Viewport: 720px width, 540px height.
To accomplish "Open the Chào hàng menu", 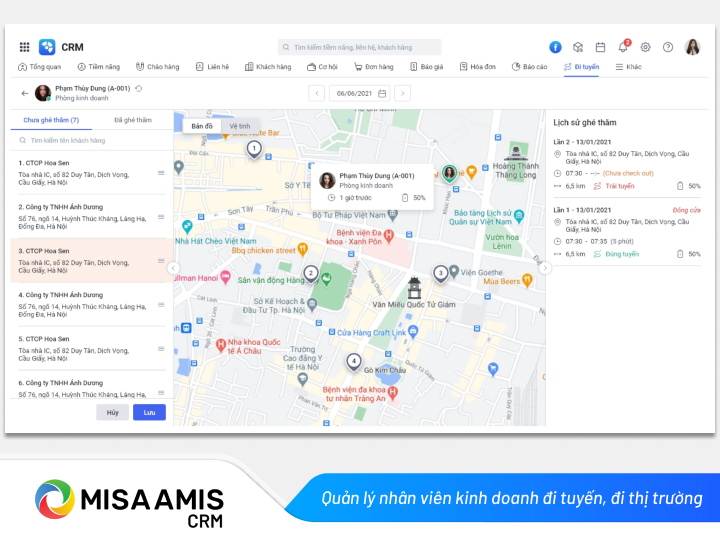I will point(158,67).
